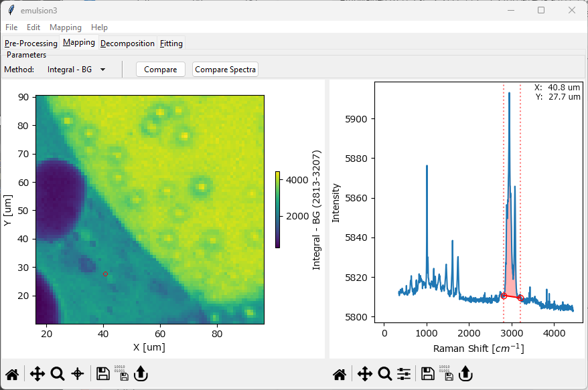Open the Mapping menu in the menu bar

[65, 27]
